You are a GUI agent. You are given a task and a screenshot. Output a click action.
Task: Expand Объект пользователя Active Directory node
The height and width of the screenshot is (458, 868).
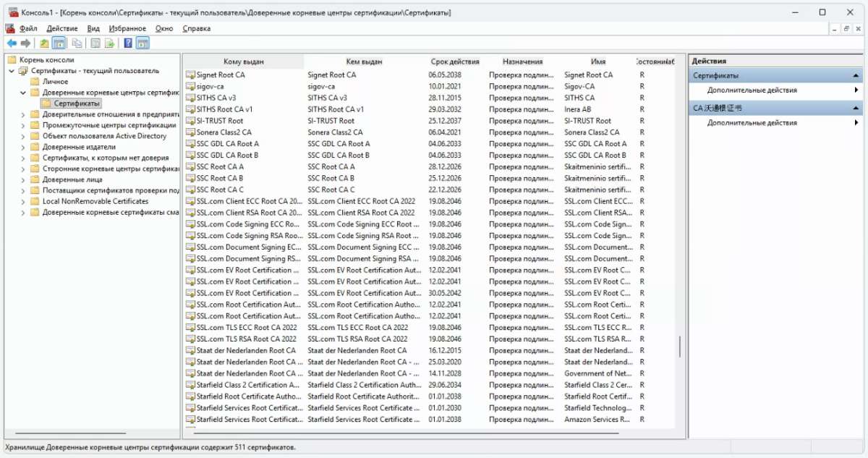point(23,136)
